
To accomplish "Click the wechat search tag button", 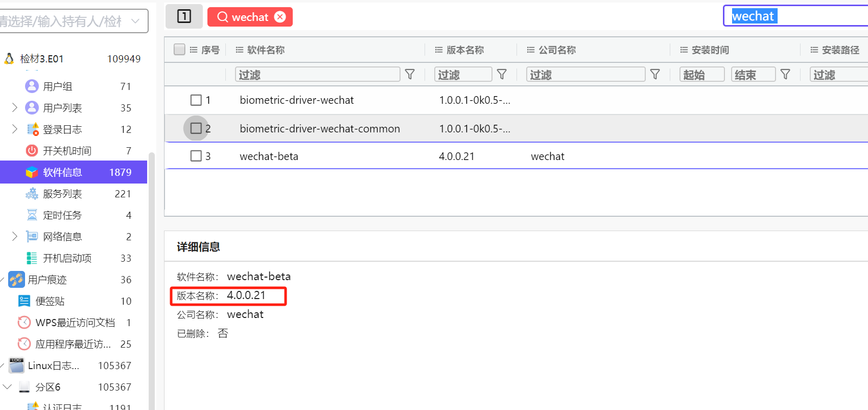I will tap(250, 17).
